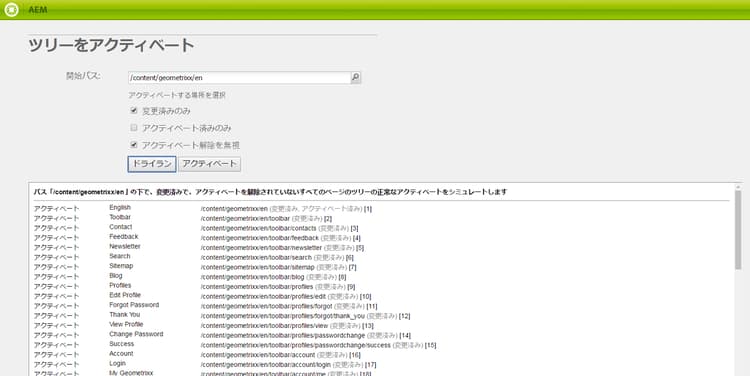The height and width of the screenshot is (376, 750).
Task: Click path ending toolbar/contacts [3]
Action: tap(279, 229)
